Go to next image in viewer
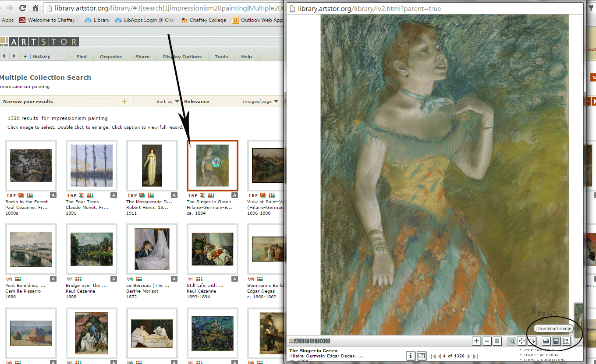596x364 pixels. coord(468,356)
